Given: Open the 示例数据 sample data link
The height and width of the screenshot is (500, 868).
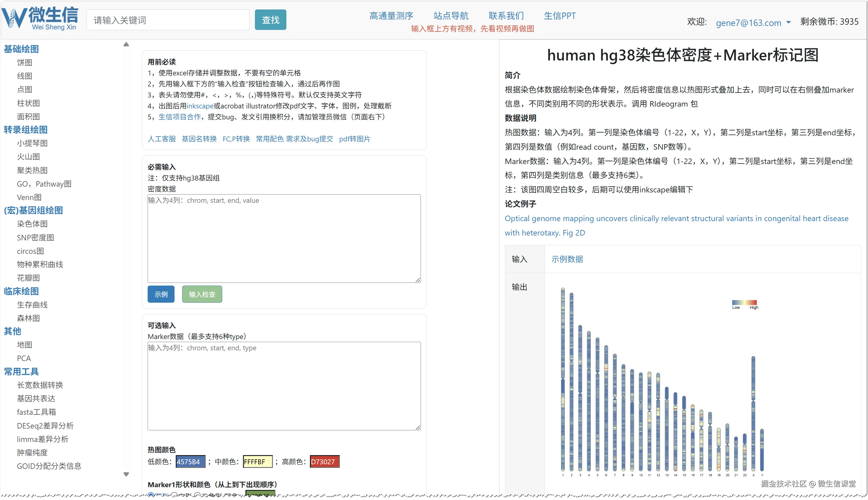Looking at the screenshot, I should (x=567, y=259).
